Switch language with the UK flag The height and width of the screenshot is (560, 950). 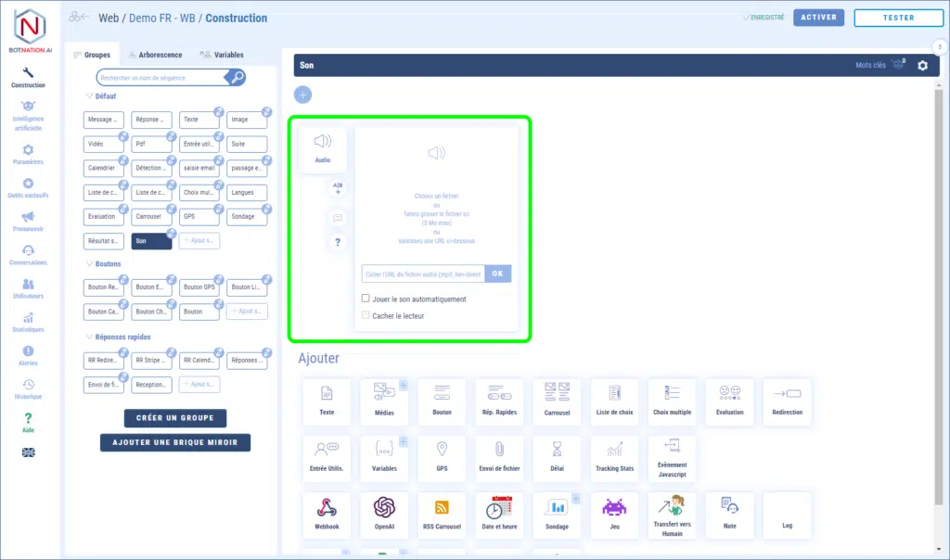(x=28, y=452)
